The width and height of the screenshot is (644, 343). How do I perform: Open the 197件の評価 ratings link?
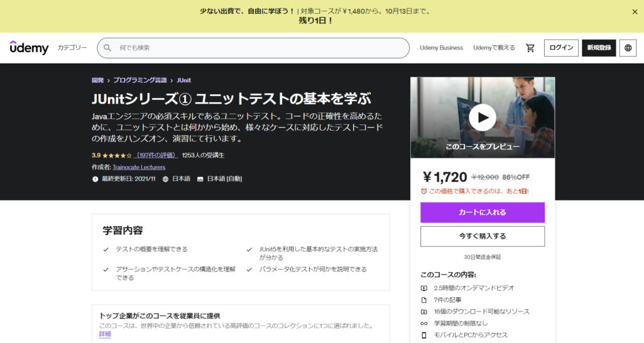tap(156, 155)
